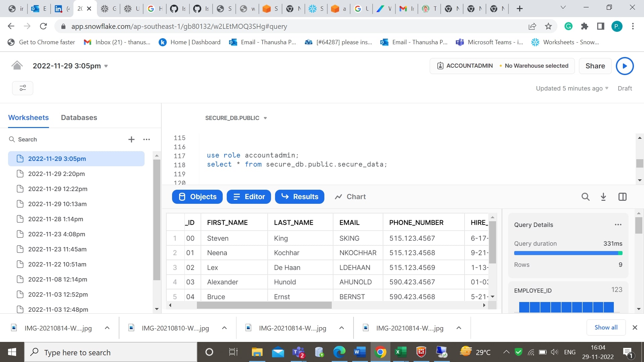
Task: Click the Share button
Action: point(595,66)
